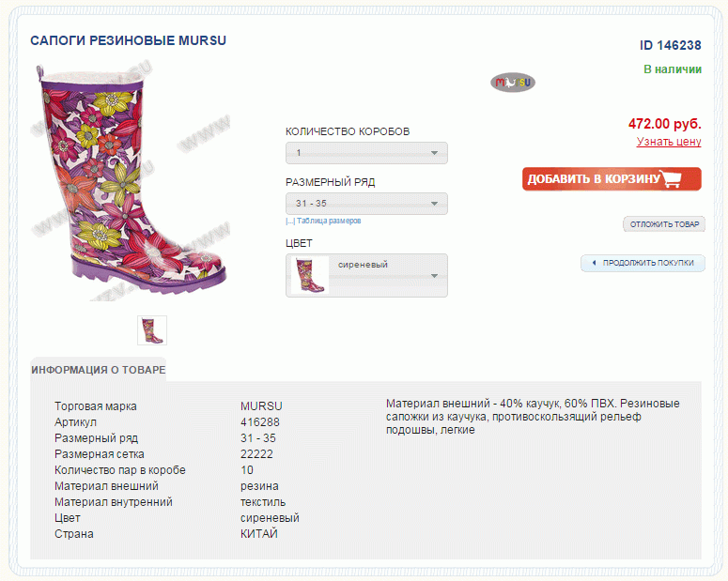Screen dimensions: 728x581
Task: Open the small boot thumbnail below photo
Action: click(x=152, y=330)
